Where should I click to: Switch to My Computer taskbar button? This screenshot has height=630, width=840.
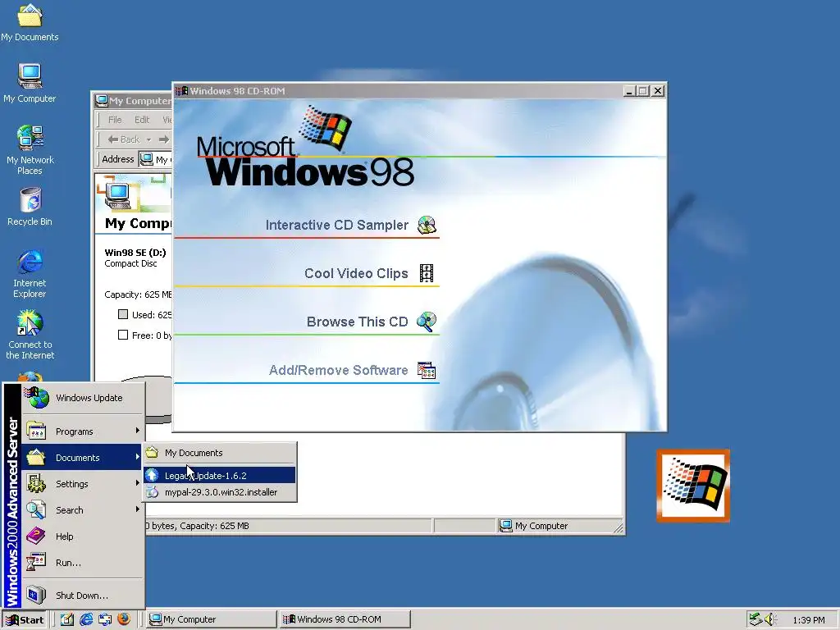point(212,619)
